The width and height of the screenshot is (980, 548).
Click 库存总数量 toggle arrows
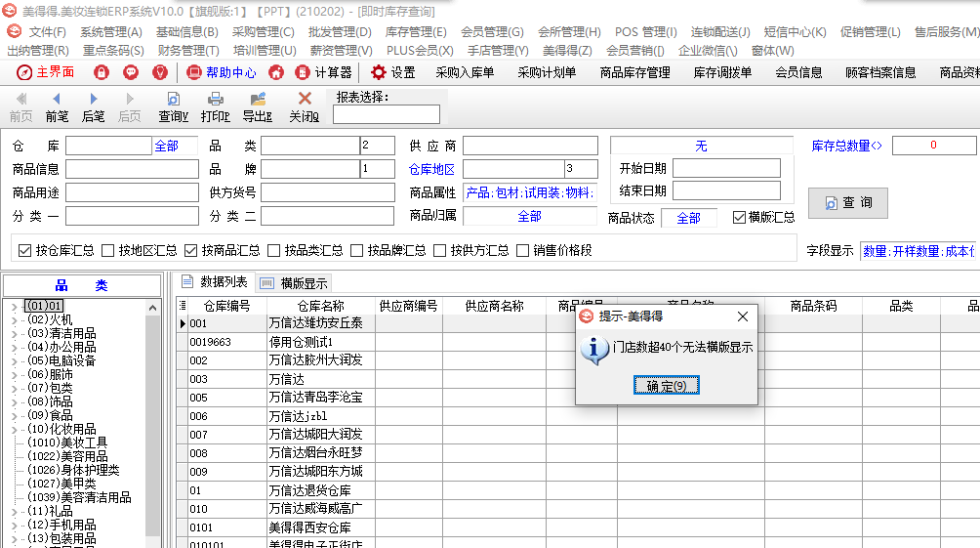tap(877, 146)
